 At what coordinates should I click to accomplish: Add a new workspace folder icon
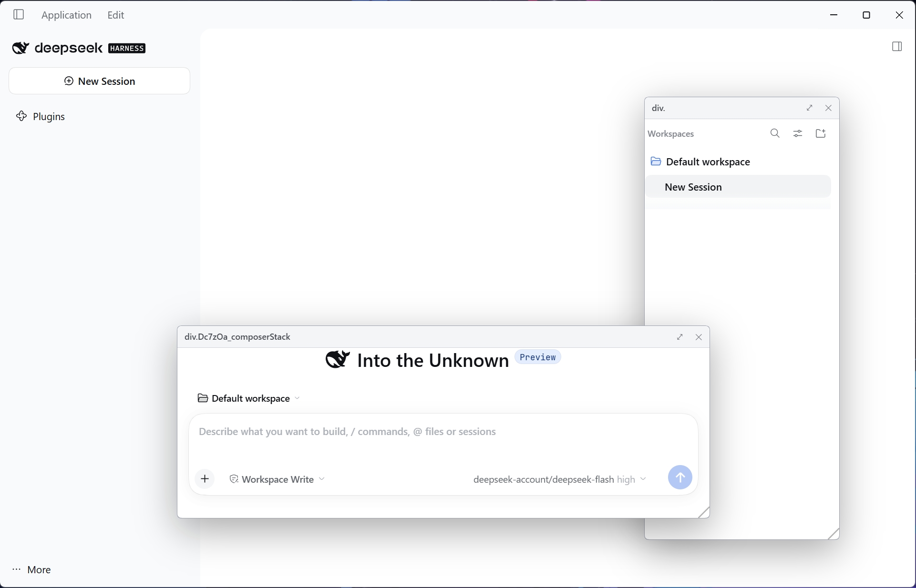821,133
